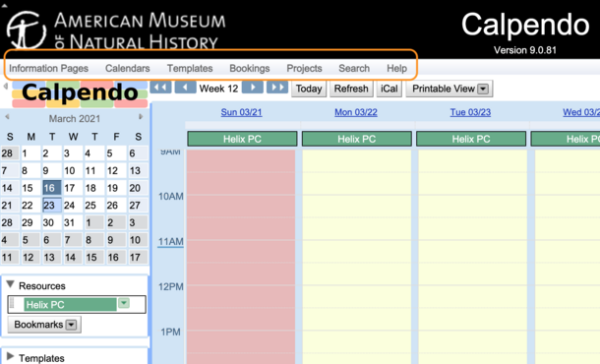Click the March 2021 month title
600x364 pixels.
(x=74, y=119)
